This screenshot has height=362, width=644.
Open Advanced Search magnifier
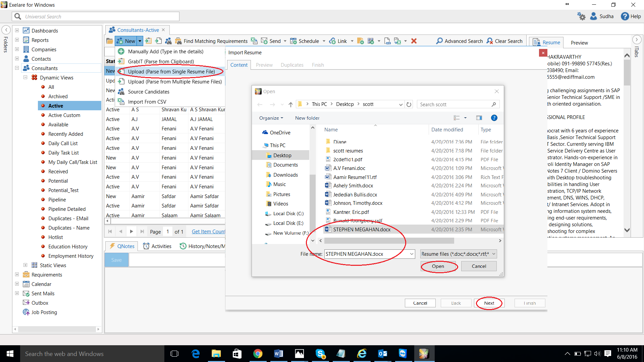459,41
